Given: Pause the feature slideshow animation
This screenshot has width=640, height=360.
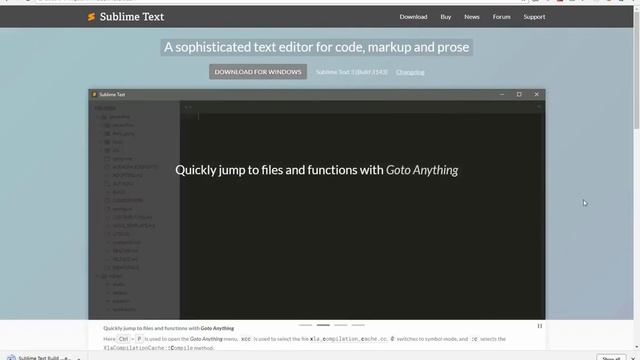Looking at the screenshot, I should click(x=540, y=326).
